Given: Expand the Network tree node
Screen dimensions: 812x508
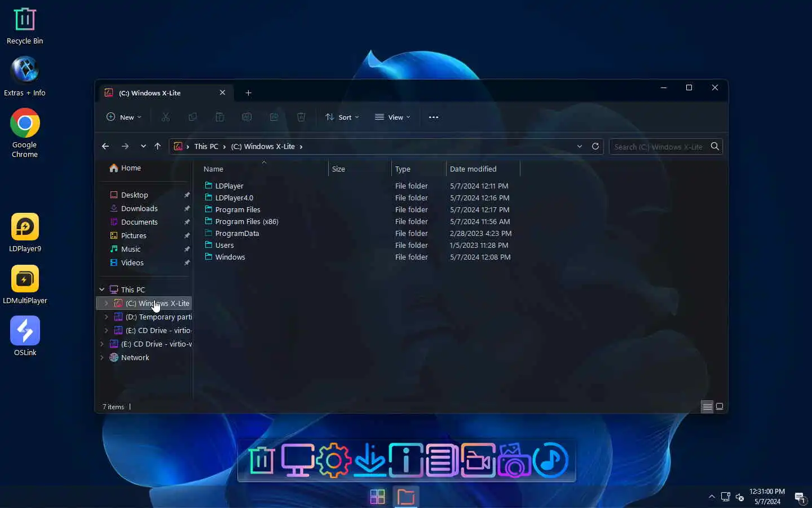Looking at the screenshot, I should 102,357.
